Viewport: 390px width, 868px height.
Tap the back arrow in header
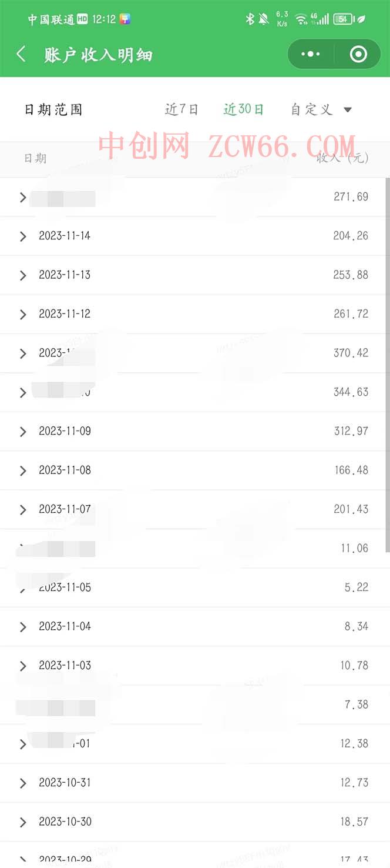click(x=21, y=55)
